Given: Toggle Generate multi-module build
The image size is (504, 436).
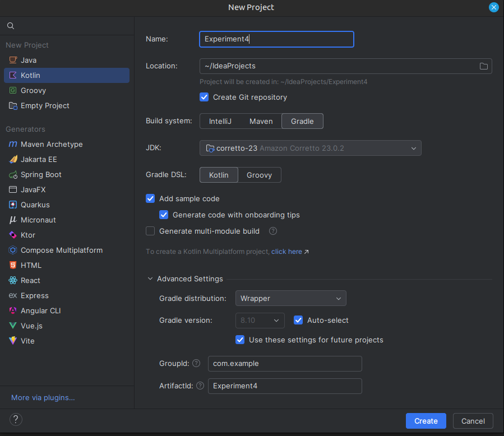Looking at the screenshot, I should tap(150, 231).
